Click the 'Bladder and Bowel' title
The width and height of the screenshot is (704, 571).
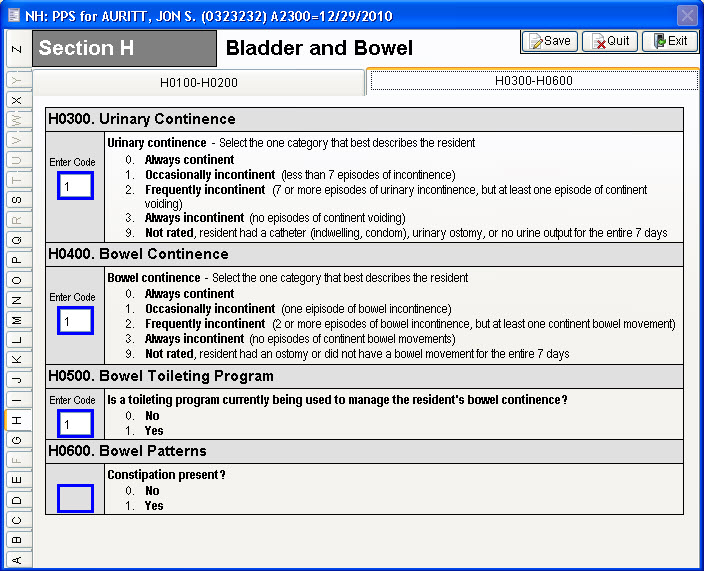point(319,48)
